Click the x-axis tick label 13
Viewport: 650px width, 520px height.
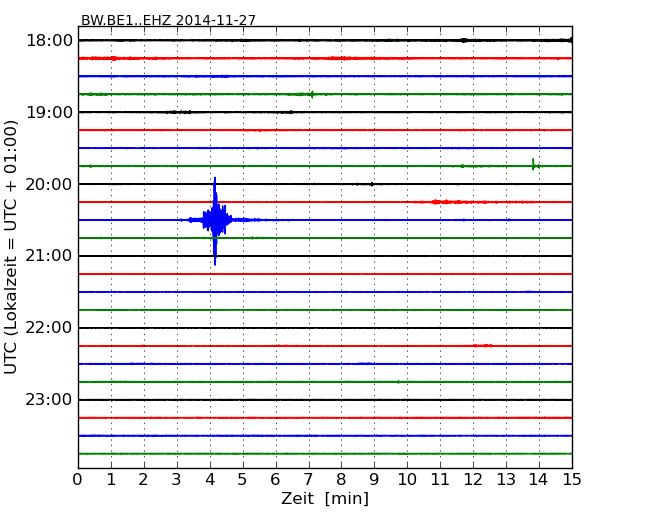click(x=506, y=480)
